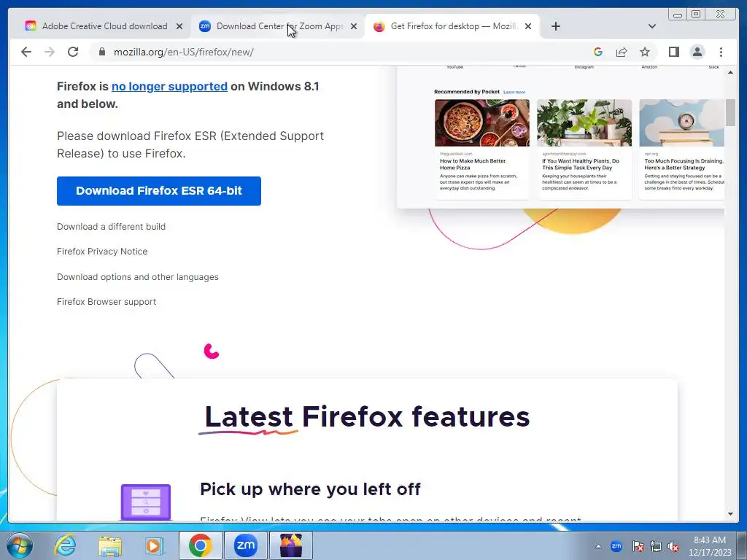747x560 pixels.
Task: Close the Adobe Creative Cloud tab
Action: [x=179, y=26]
